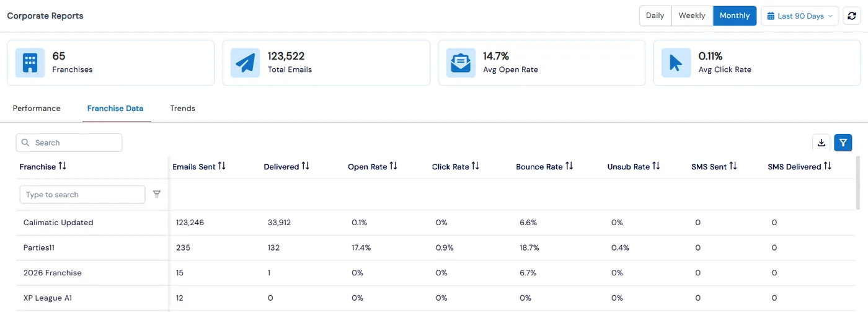
Task: Select the Daily interval toggle
Action: [655, 16]
